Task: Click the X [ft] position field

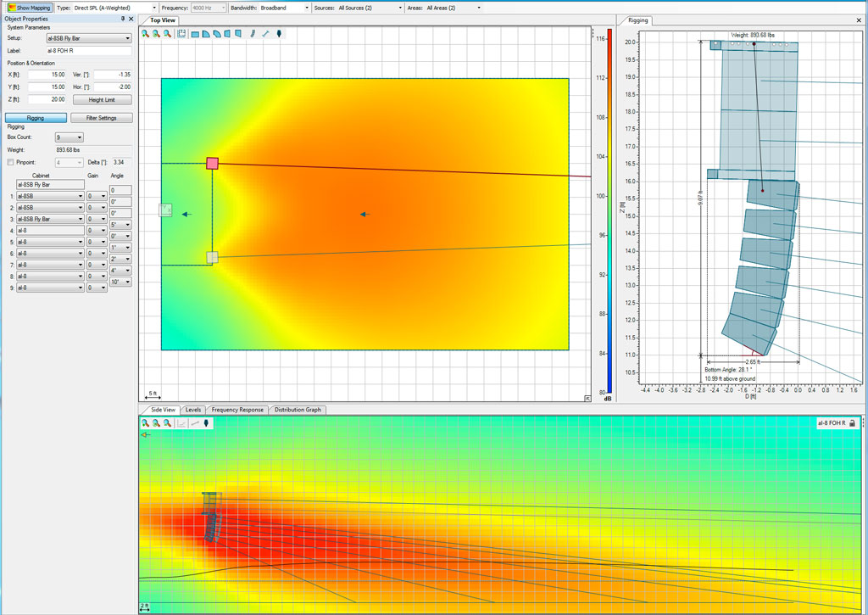Action: tap(47, 75)
